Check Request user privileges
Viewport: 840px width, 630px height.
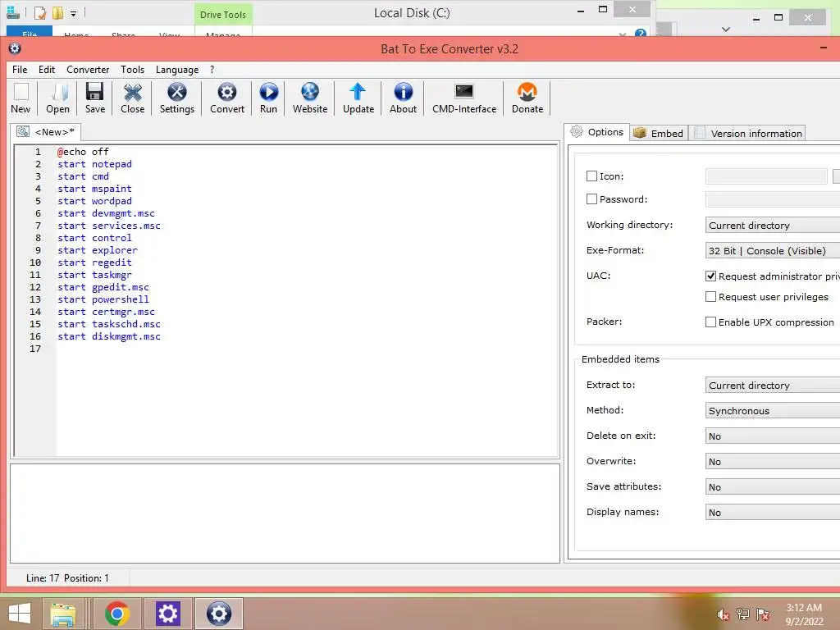(x=710, y=296)
